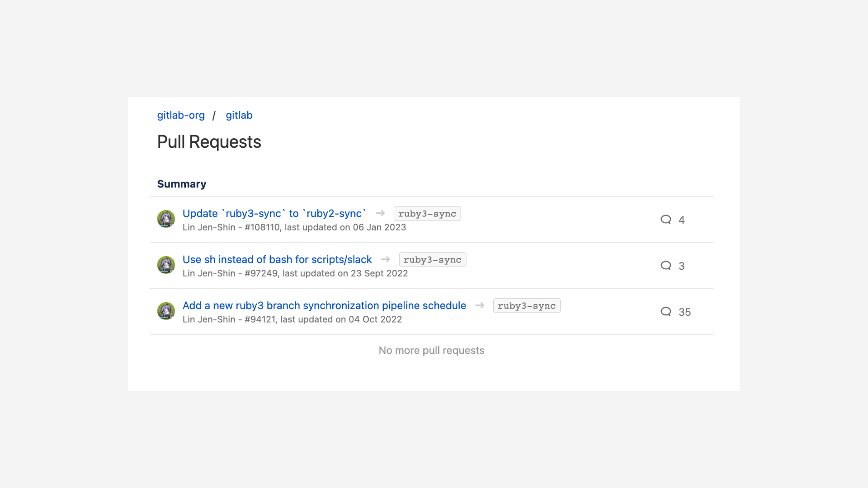Click the arrow icon on the pipeline schedule pull request
Viewport: 868px width, 488px height.
[479, 305]
